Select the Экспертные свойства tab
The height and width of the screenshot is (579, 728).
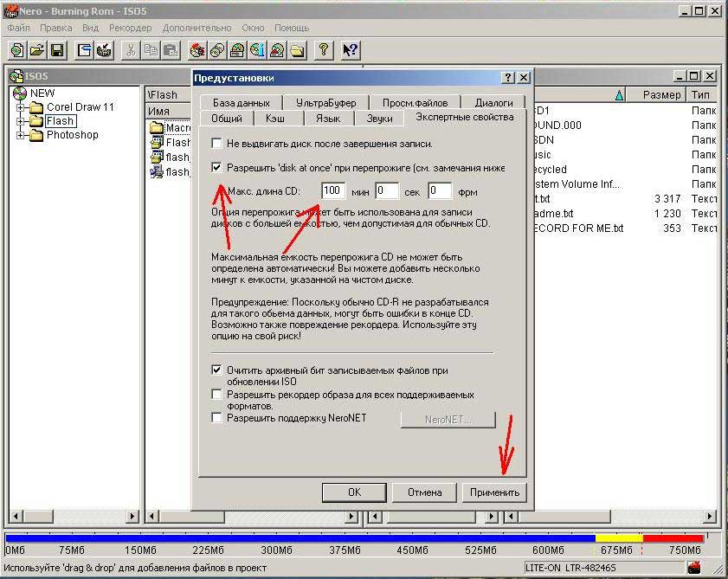point(465,117)
